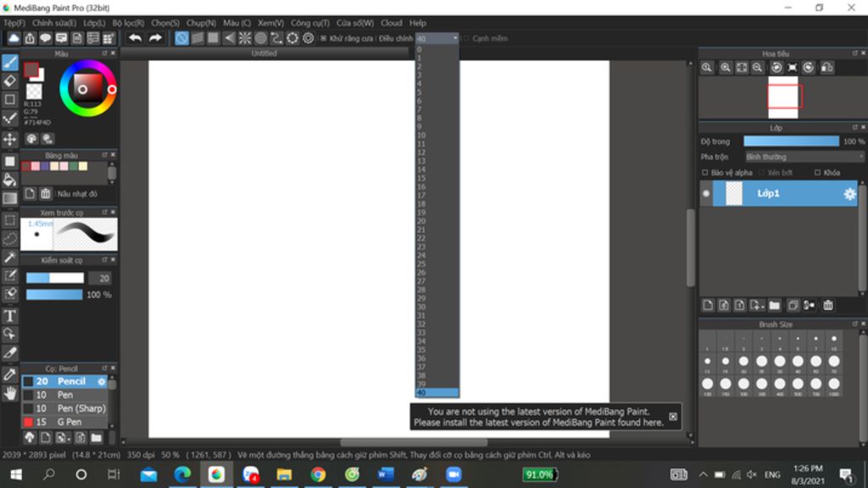Select the Pen brush in brush list
Image resolution: width=868 pixels, height=488 pixels.
(64, 395)
